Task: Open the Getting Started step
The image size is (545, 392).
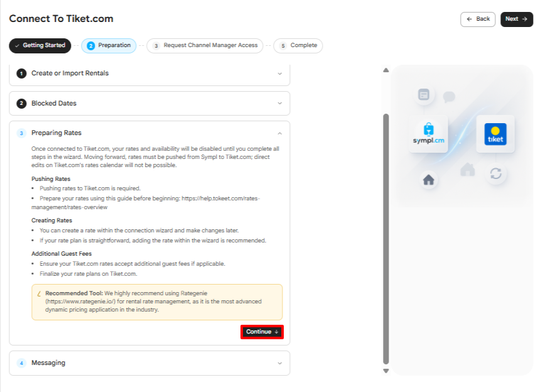Action: coord(40,46)
